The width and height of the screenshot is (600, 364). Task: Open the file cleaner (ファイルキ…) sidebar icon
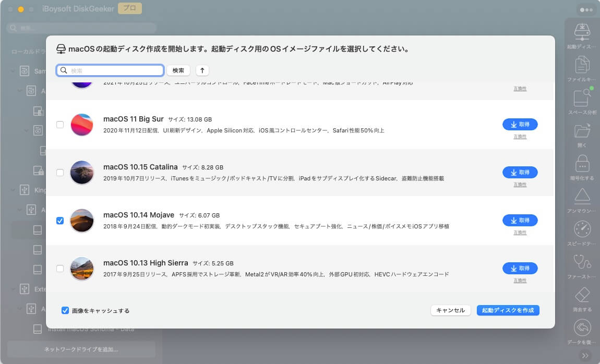point(582,65)
